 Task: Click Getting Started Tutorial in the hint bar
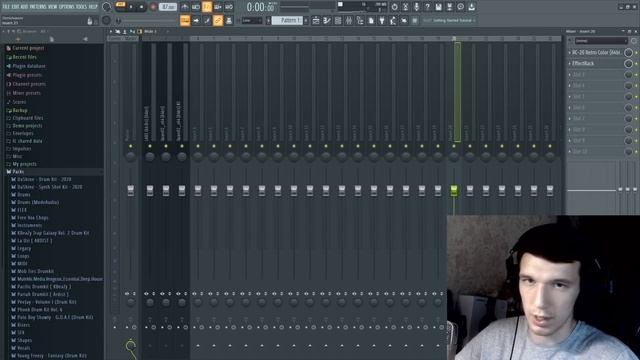pos(453,20)
